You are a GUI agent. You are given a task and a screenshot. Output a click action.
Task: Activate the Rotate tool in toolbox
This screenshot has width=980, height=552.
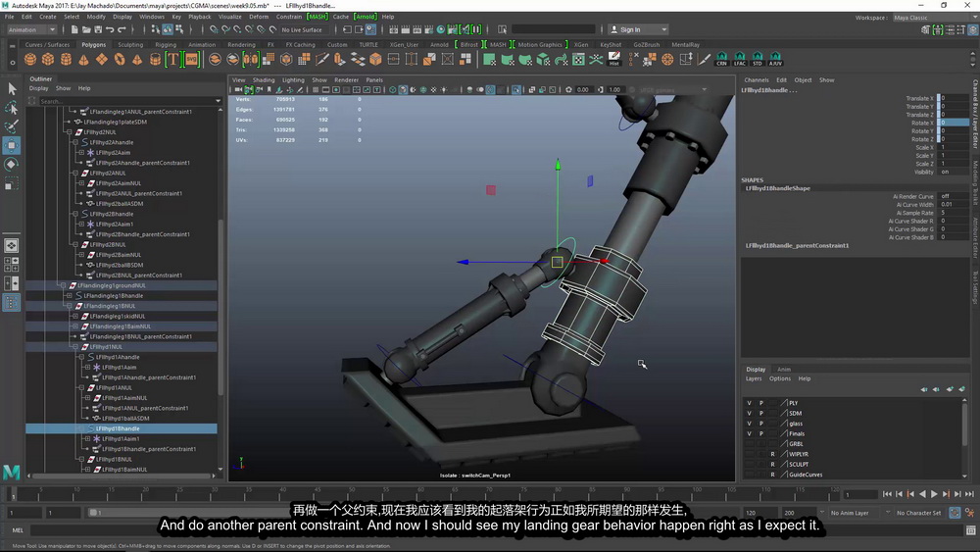11,165
